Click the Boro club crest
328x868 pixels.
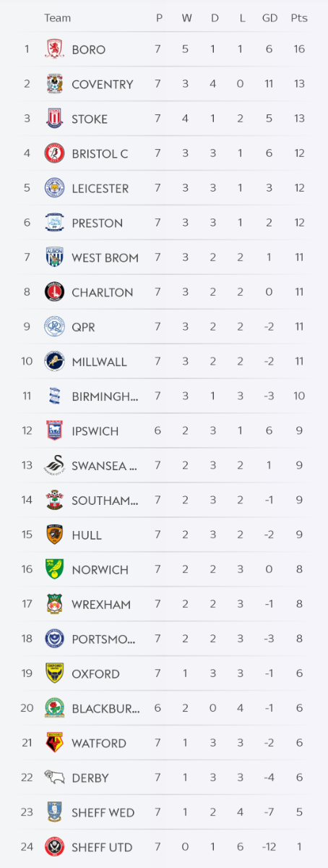(55, 49)
